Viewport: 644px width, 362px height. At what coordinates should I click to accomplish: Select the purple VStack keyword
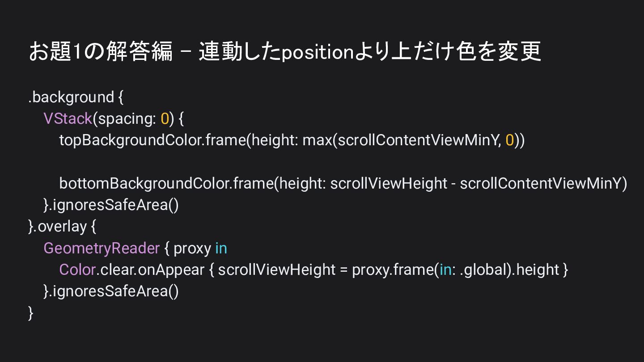[68, 118]
